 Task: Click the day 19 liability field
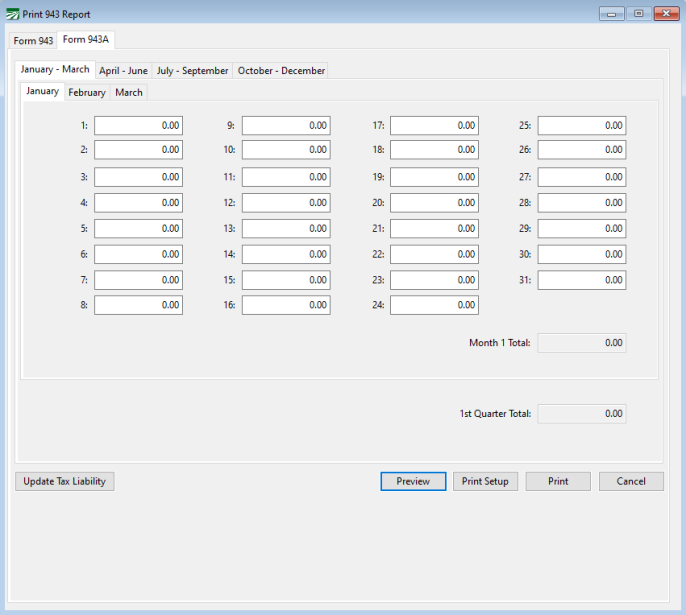click(434, 177)
